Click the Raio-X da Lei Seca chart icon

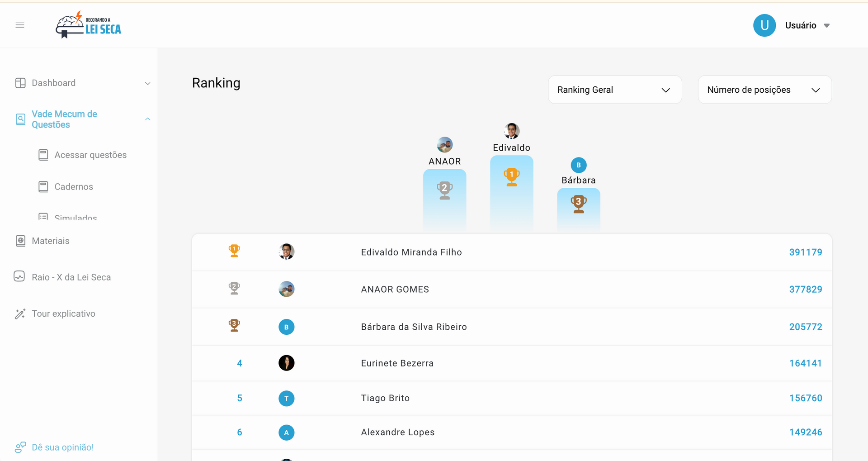click(x=19, y=276)
